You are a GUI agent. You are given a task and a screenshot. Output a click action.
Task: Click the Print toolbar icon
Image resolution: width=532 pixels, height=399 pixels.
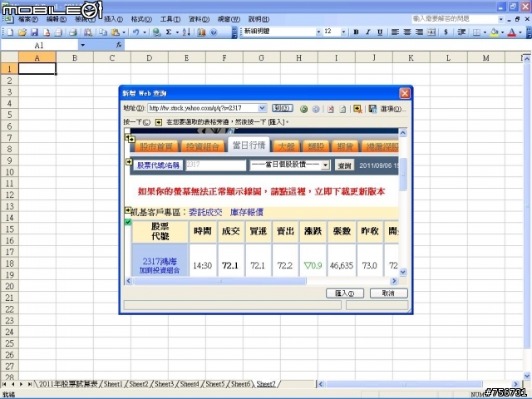pos(73,32)
